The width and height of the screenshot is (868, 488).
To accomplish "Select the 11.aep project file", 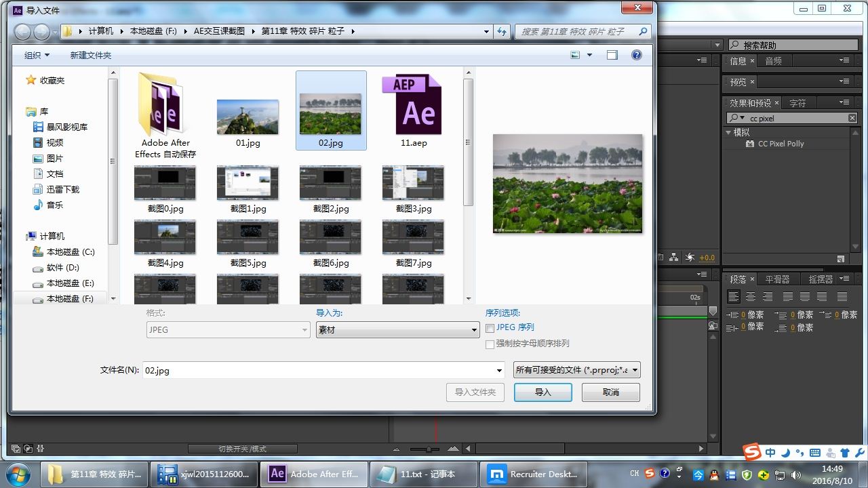I will tap(414, 110).
